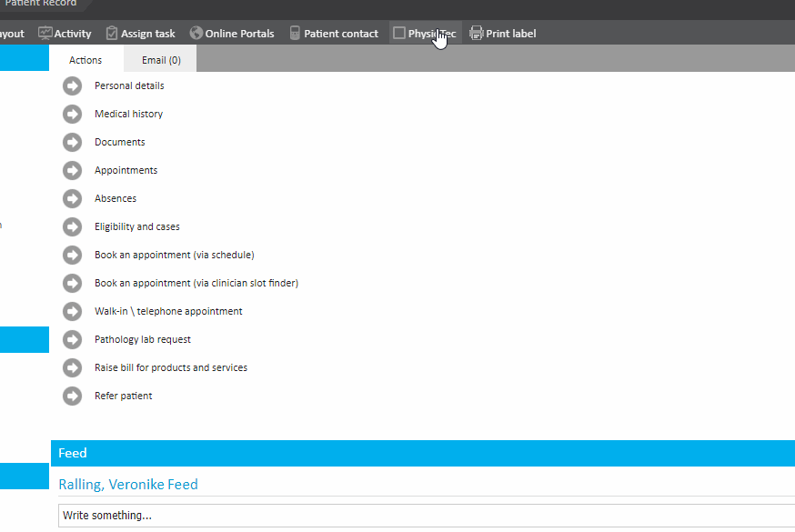This screenshot has height=532, width=795.
Task: Click arrow icon next to Refer patient
Action: [73, 396]
